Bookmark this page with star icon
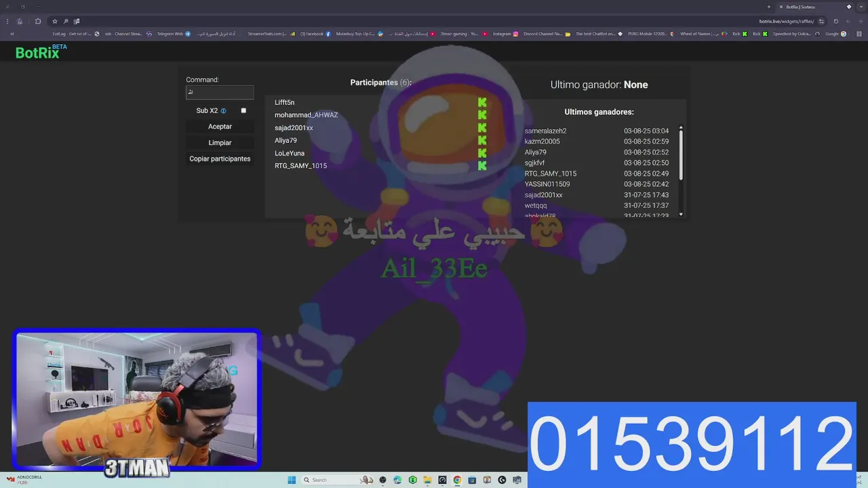This screenshot has height=488, width=868. (55, 21)
